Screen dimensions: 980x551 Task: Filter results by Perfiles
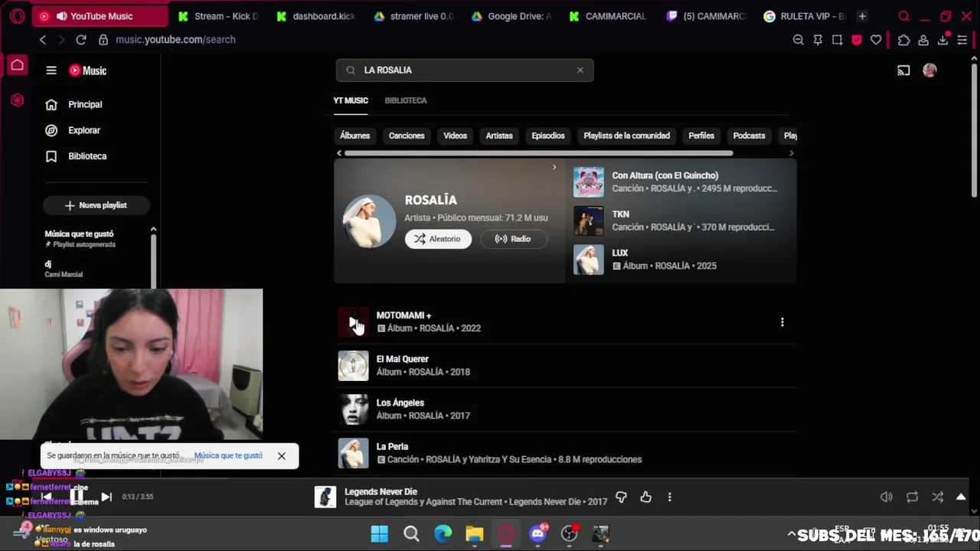click(701, 135)
